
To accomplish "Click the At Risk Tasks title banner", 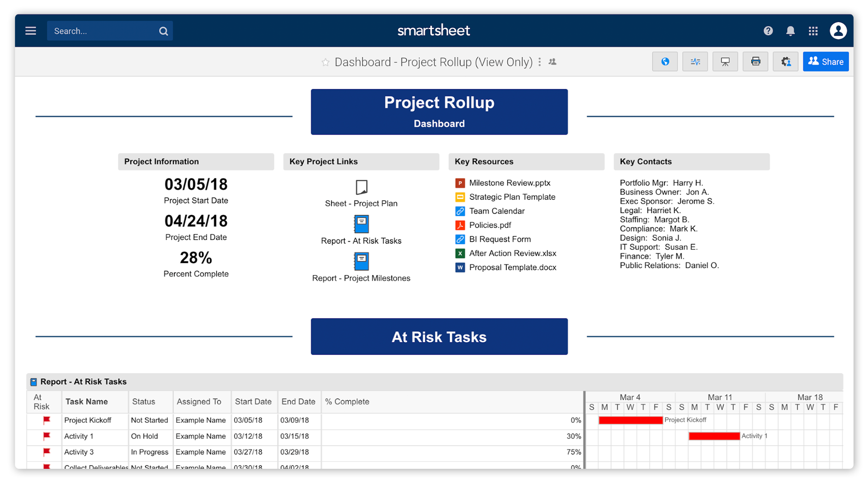I will [x=439, y=337].
